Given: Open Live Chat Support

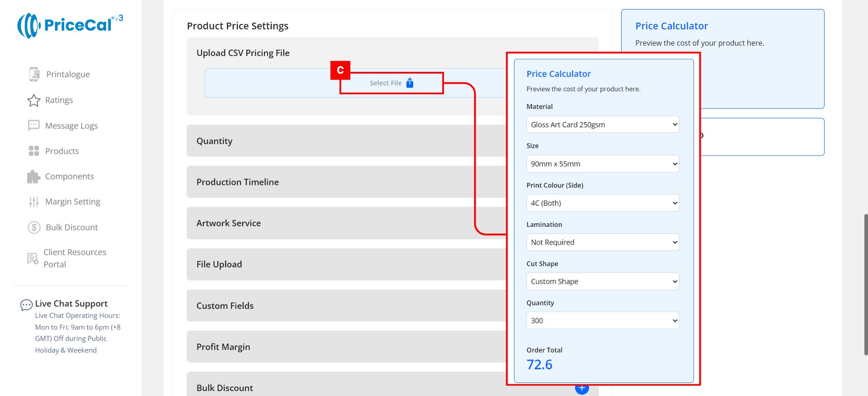Looking at the screenshot, I should coord(71,304).
